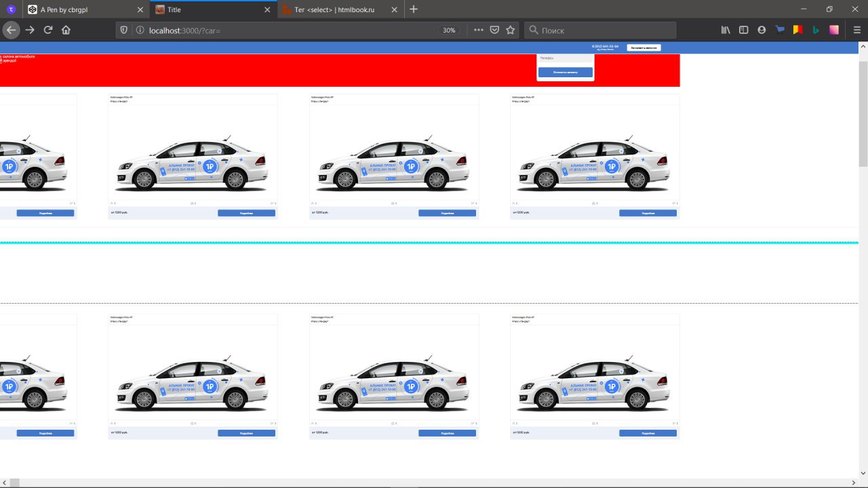Click the white 'Заказать звонок' header button
Viewport: 868px width, 488px height.
click(644, 47)
